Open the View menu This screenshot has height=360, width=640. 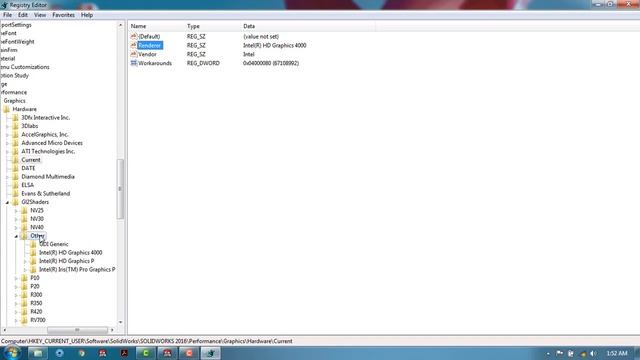(x=40, y=15)
